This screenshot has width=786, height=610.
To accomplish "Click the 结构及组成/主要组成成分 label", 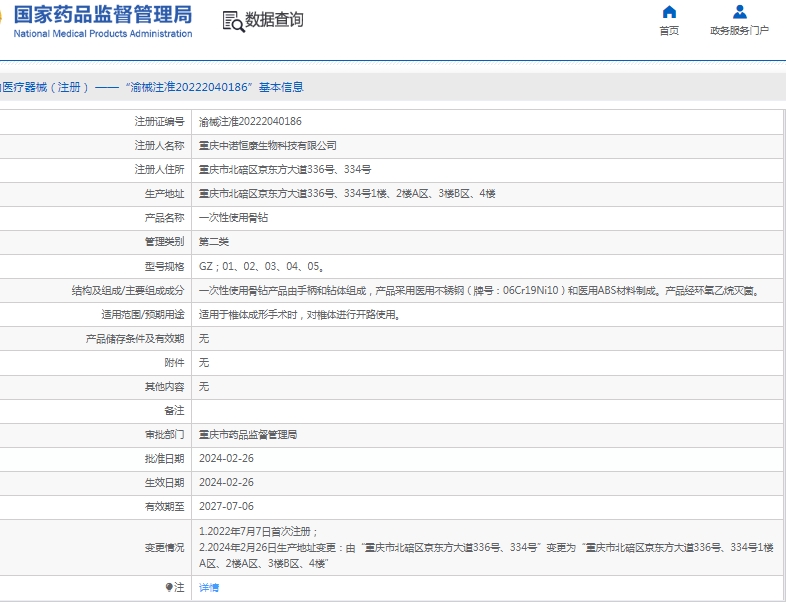I will pos(128,290).
